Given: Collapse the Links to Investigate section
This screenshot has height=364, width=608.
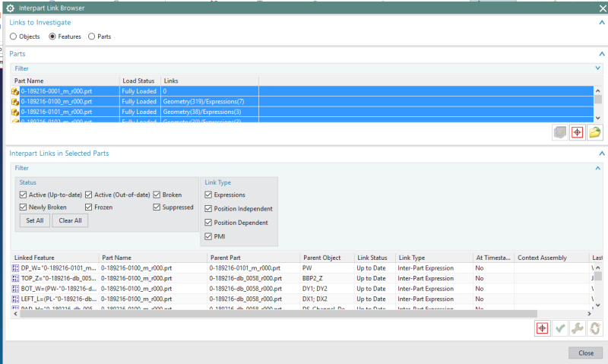Looking at the screenshot, I should tap(602, 23).
